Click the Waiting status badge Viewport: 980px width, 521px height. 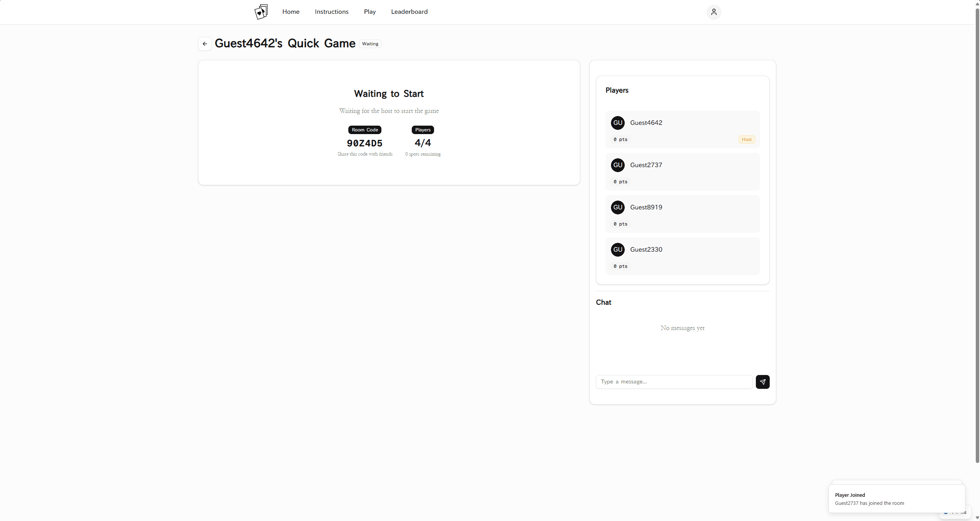tap(370, 44)
